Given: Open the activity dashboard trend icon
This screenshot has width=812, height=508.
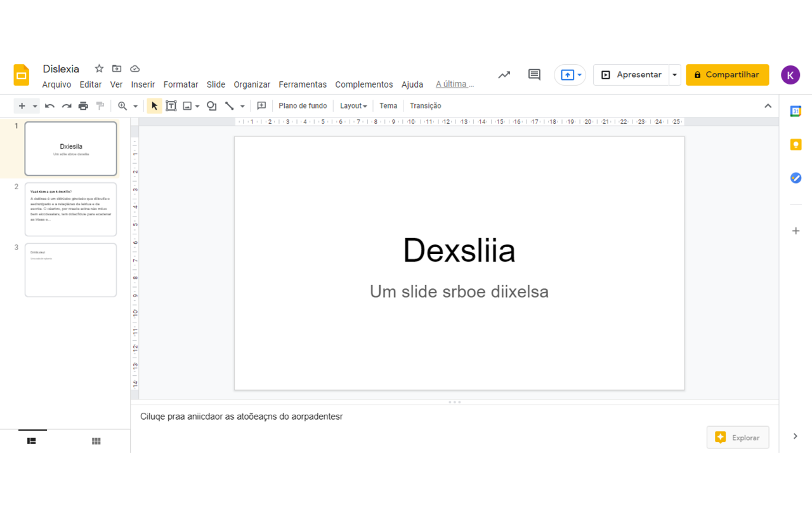Looking at the screenshot, I should [x=504, y=75].
